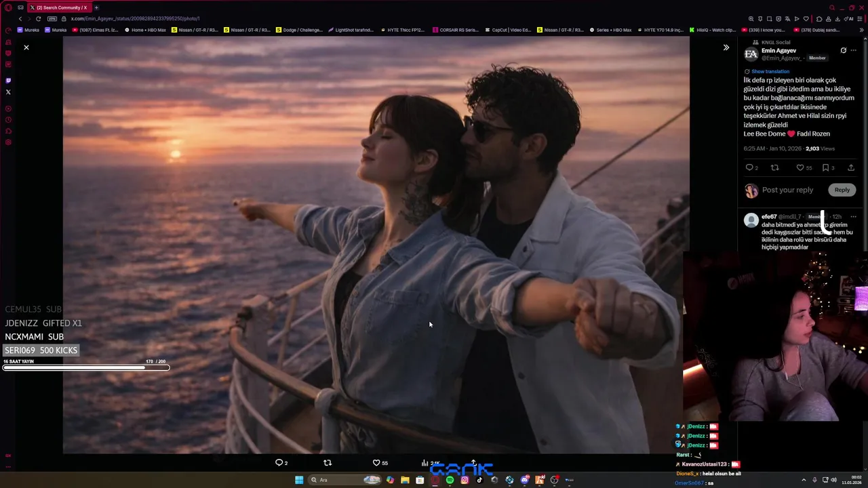Screen dimensions: 868x488
Task: Open File Explorer from the taskbar
Action: (405, 480)
